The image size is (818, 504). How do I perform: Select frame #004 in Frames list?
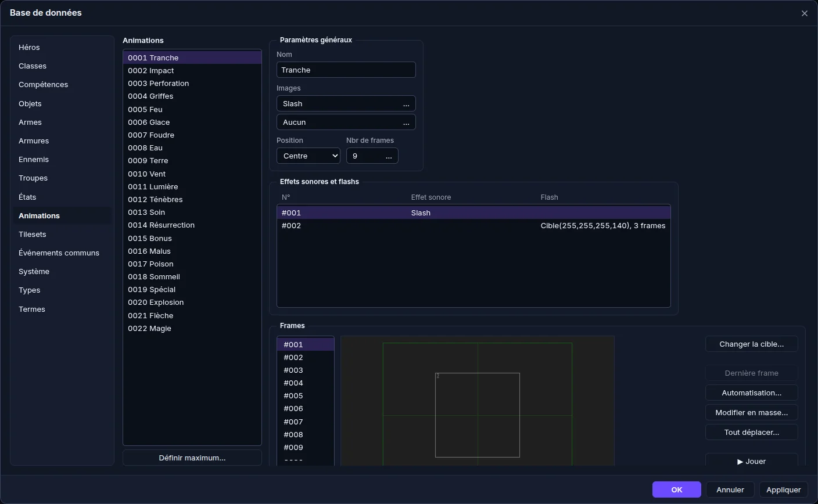pos(306,383)
